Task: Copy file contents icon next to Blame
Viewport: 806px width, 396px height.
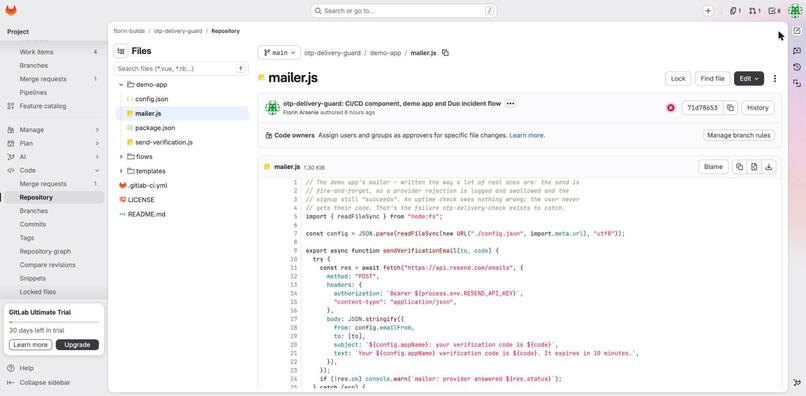Action: click(x=739, y=167)
